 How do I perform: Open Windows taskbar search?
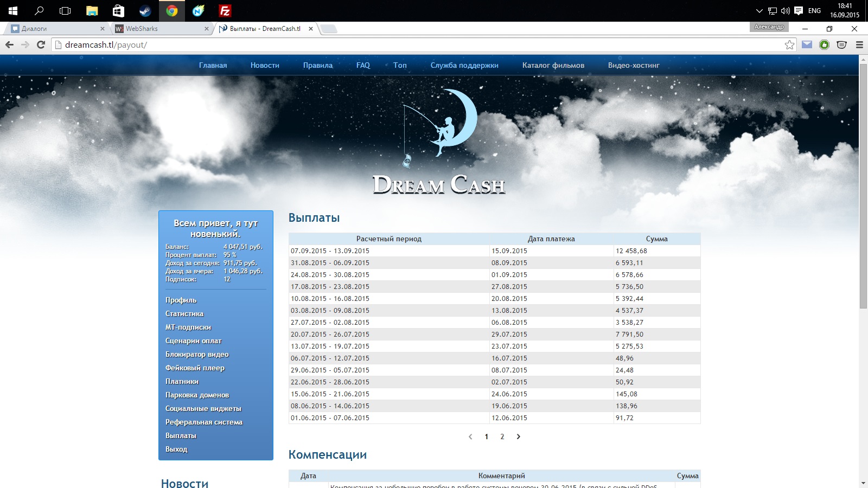39,11
